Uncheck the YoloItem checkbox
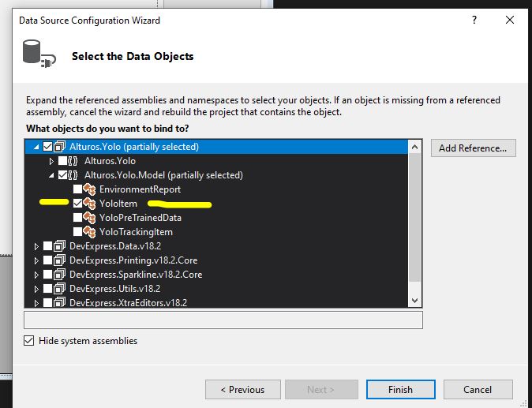This screenshot has height=408, width=532. [x=77, y=204]
